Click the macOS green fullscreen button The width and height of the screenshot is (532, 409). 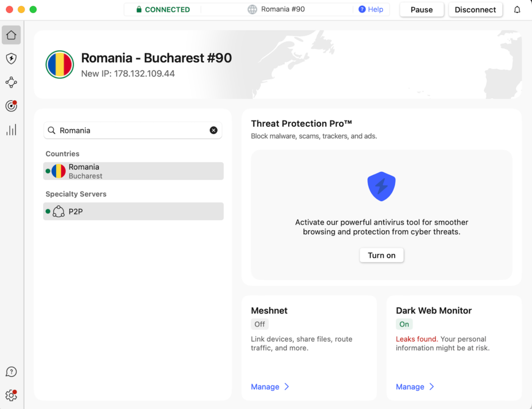pyautogui.click(x=33, y=9)
